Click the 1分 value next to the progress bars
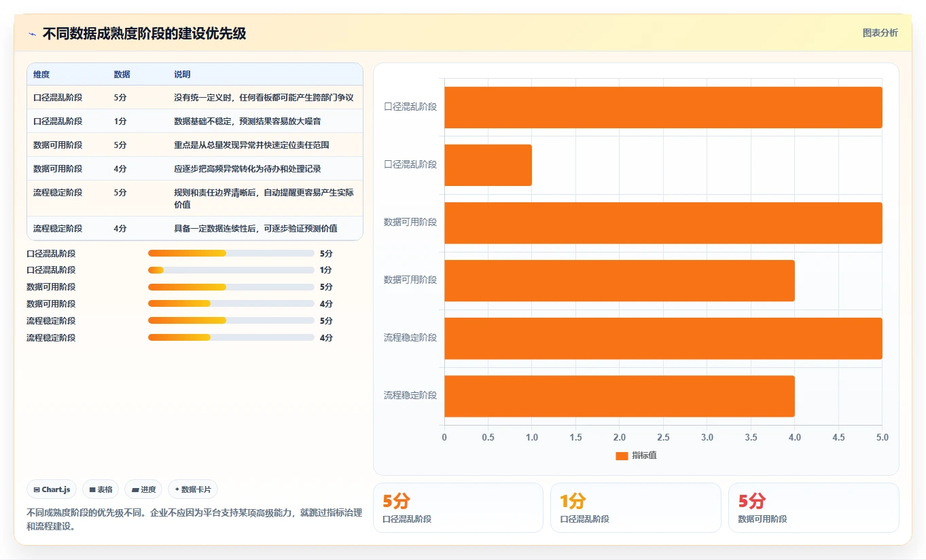The height and width of the screenshot is (560, 926). 326,270
